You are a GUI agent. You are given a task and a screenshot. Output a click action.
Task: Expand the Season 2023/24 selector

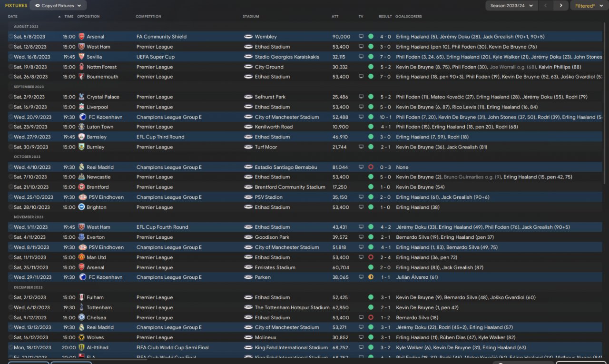(x=511, y=6)
